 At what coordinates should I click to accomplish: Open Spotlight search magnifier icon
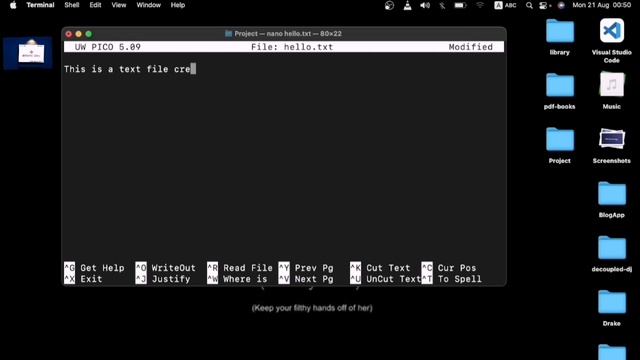point(529,5)
